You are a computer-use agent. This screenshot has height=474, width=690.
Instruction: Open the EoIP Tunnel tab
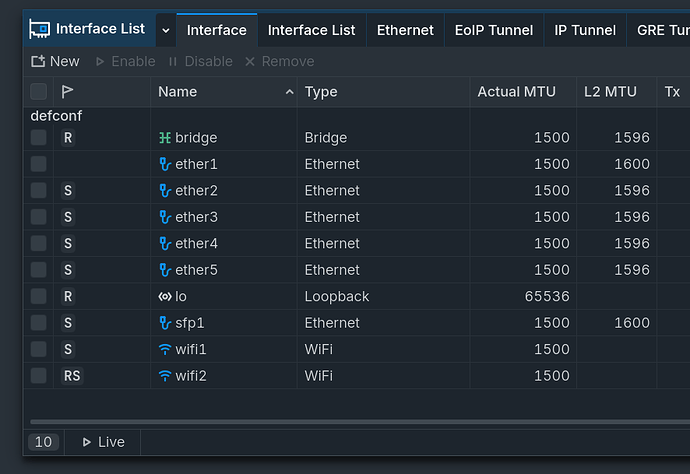click(x=494, y=30)
